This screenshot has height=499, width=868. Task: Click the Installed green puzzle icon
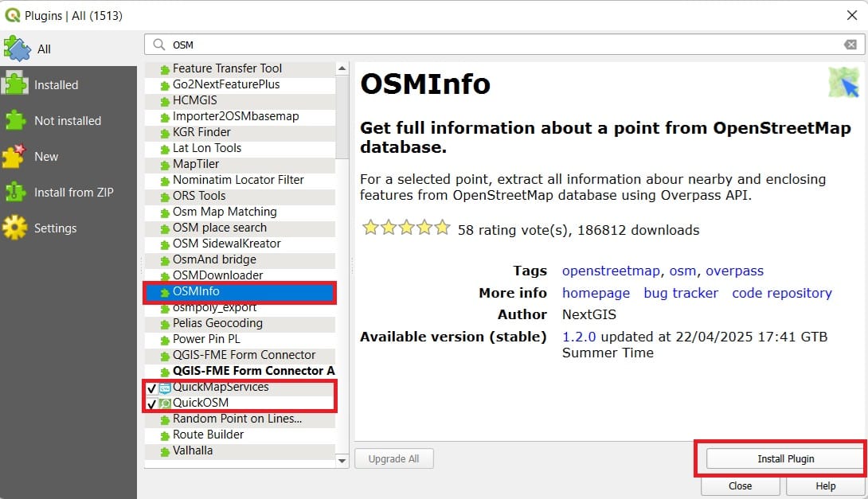[15, 84]
